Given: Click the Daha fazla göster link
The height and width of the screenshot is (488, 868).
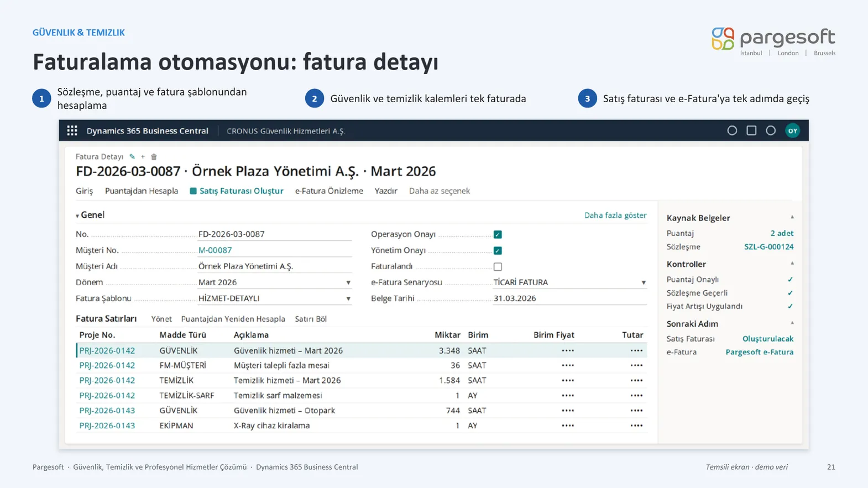Looking at the screenshot, I should pos(615,215).
